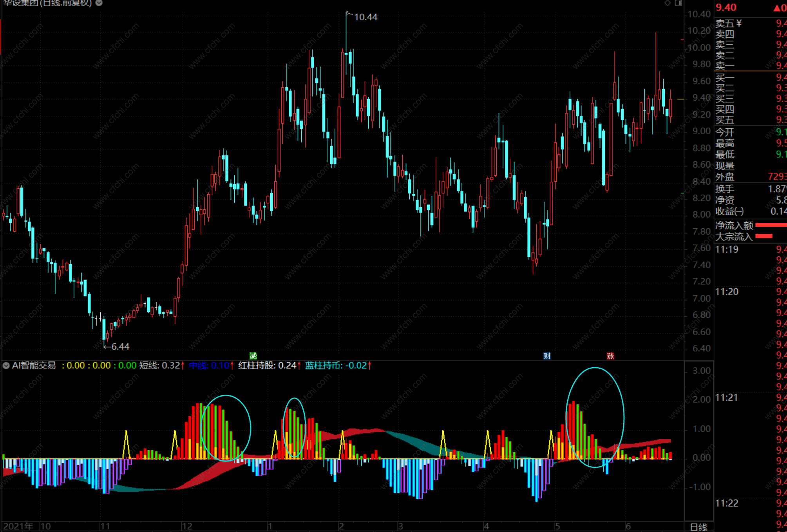Select the 日线 period button

[x=698, y=527]
